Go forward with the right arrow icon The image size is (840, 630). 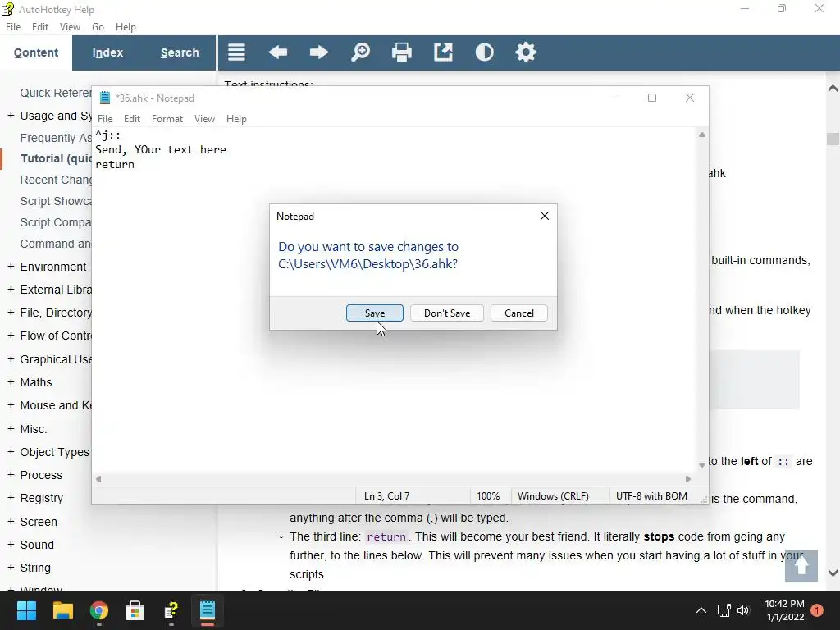(x=319, y=52)
